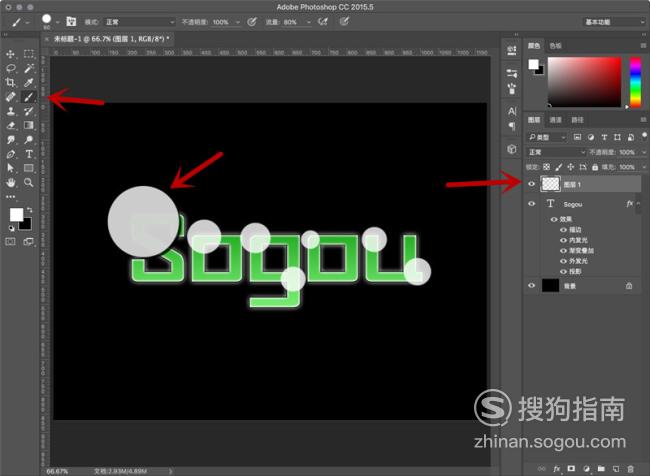Switch to the Paths (路径) tab
The height and width of the screenshot is (476, 650).
tap(577, 120)
